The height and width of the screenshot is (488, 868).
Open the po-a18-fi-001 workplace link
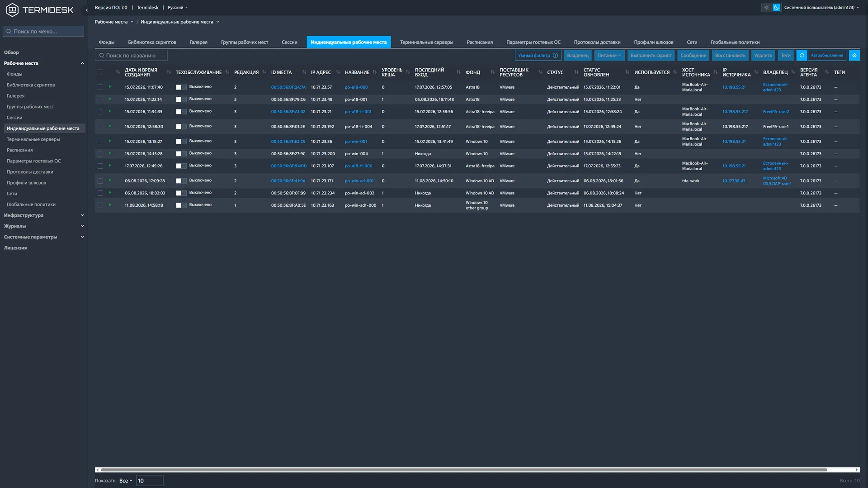click(x=358, y=112)
